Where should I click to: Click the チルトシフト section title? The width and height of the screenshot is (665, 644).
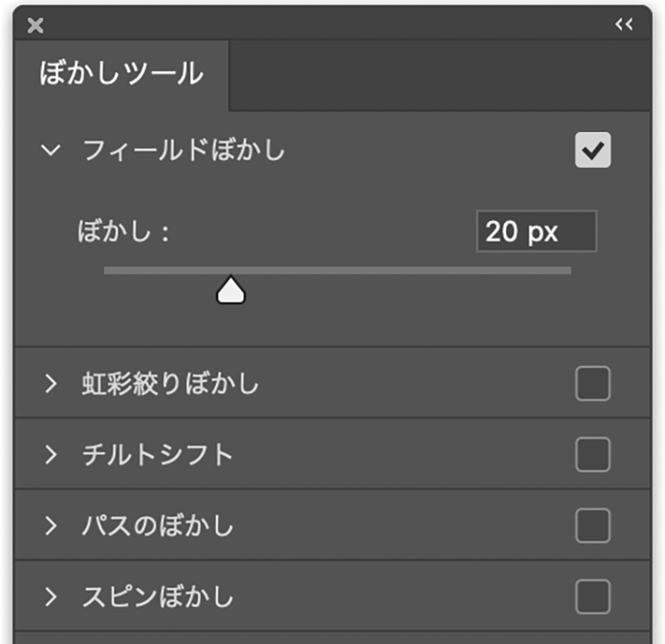point(157,454)
